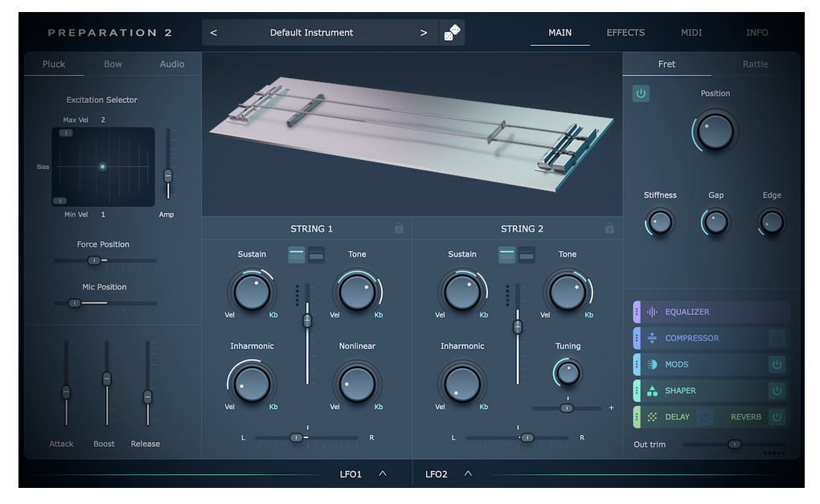Screen dimensions: 820x504
Task: Click the Equalizer waveform icon
Action: [652, 312]
